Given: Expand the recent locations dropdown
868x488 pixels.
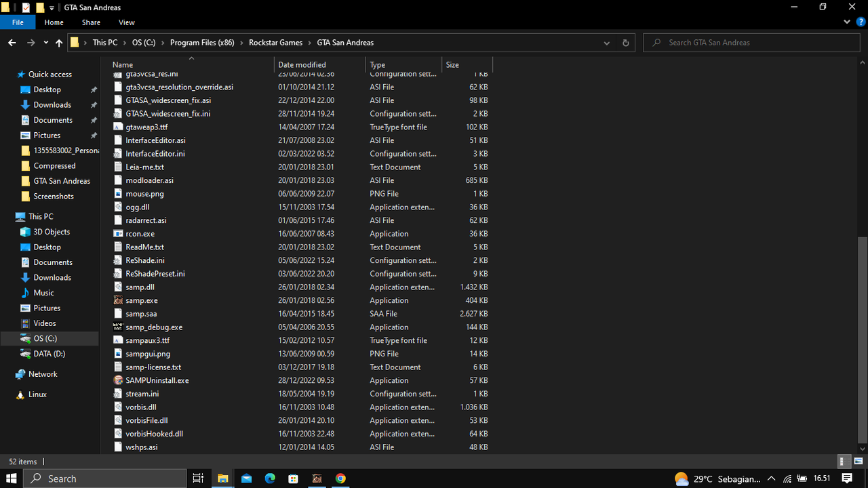Looking at the screenshot, I should pos(45,43).
